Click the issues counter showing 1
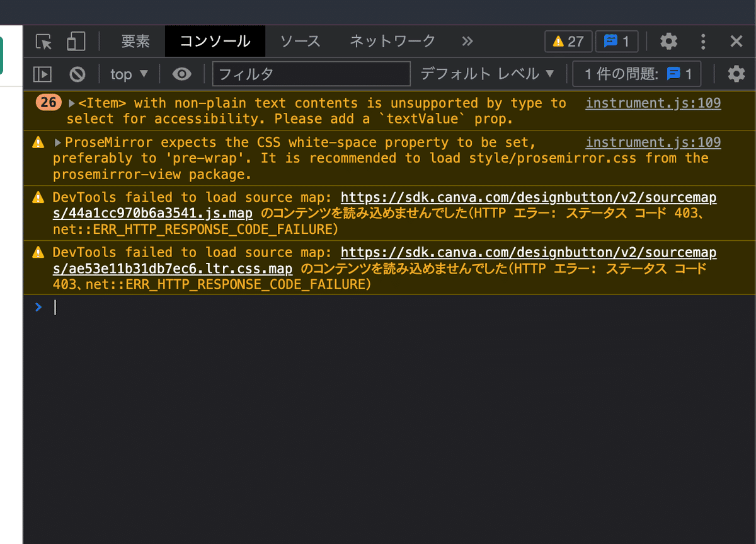The height and width of the screenshot is (544, 756). click(616, 41)
